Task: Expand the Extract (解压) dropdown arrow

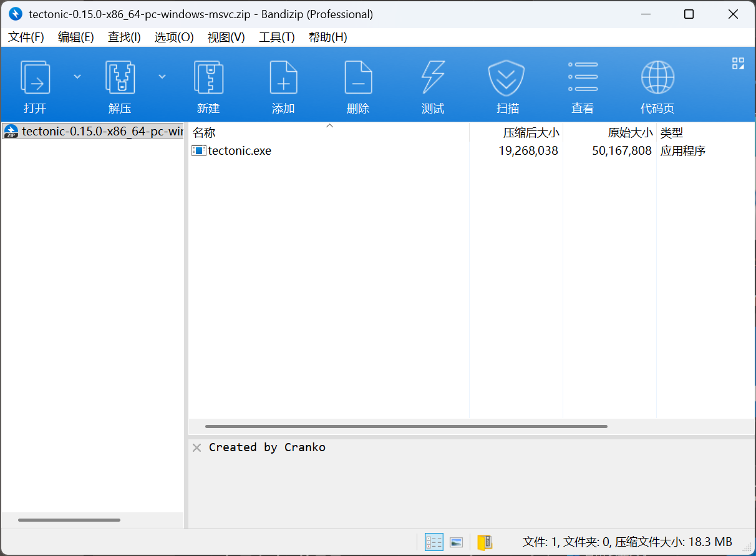Action: click(162, 77)
